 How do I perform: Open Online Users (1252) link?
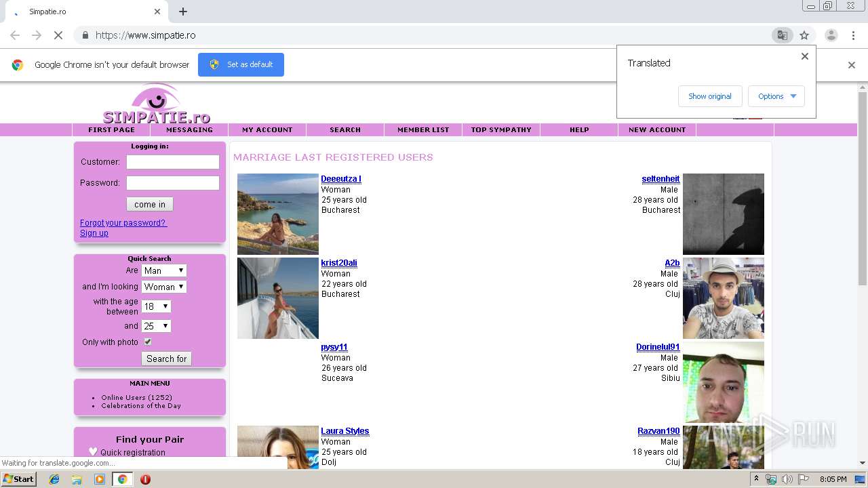pyautogui.click(x=136, y=398)
